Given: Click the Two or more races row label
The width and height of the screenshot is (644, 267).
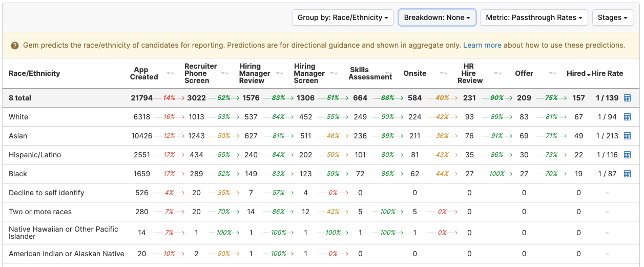Looking at the screenshot, I should pos(40,212).
